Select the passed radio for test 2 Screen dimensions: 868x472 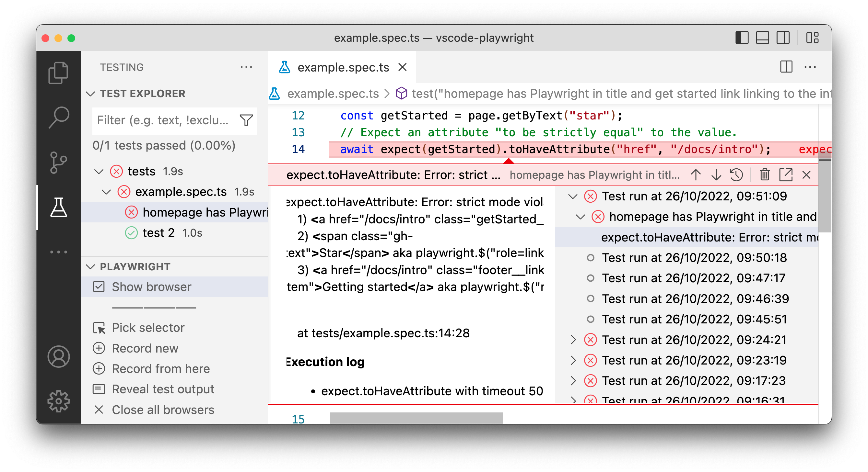[132, 233]
